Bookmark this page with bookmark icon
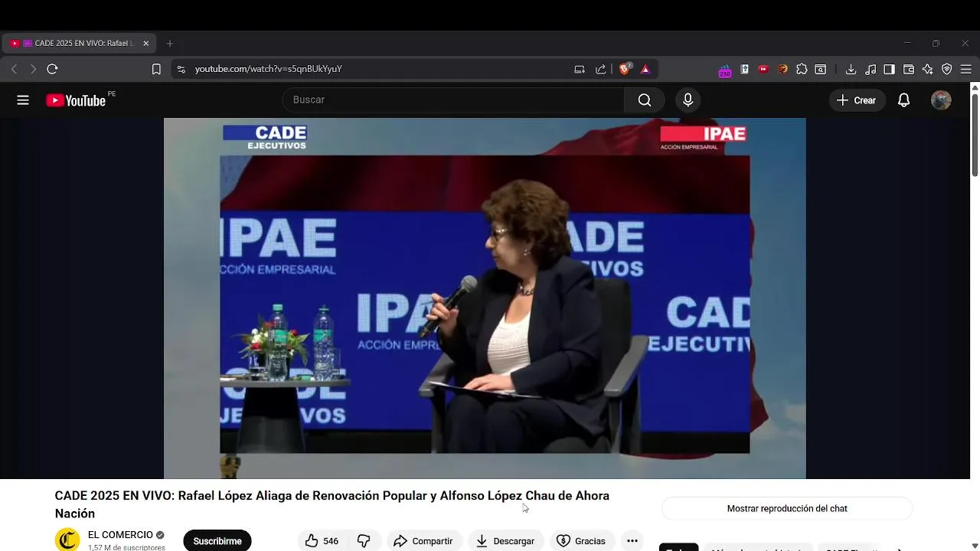Screen dimensions: 980x551 (x=156, y=69)
